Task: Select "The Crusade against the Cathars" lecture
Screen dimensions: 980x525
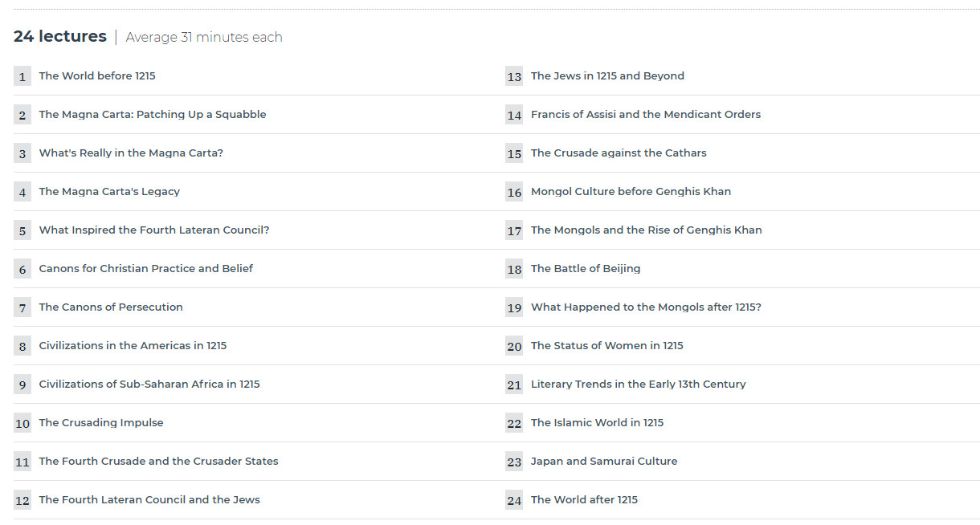Action: pos(619,153)
